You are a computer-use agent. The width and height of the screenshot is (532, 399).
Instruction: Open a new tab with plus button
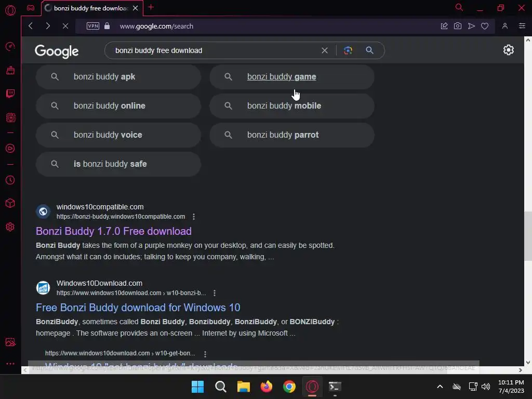151,7
